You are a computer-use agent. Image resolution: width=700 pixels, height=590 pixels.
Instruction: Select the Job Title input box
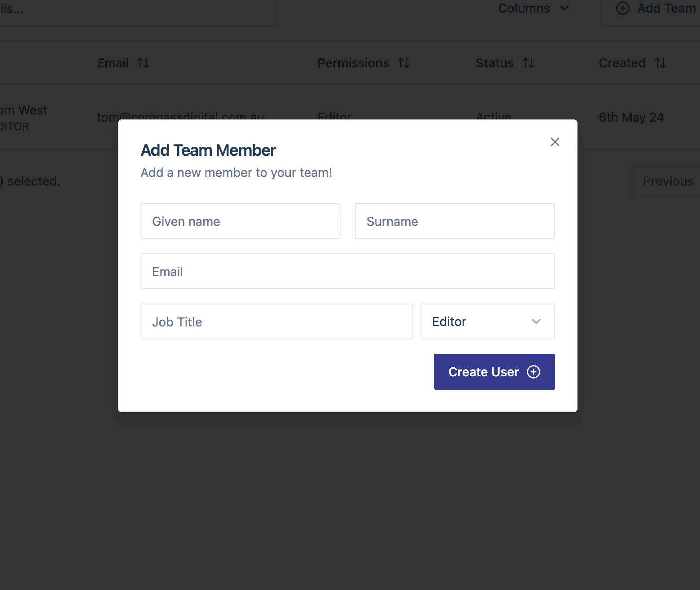[x=276, y=321]
